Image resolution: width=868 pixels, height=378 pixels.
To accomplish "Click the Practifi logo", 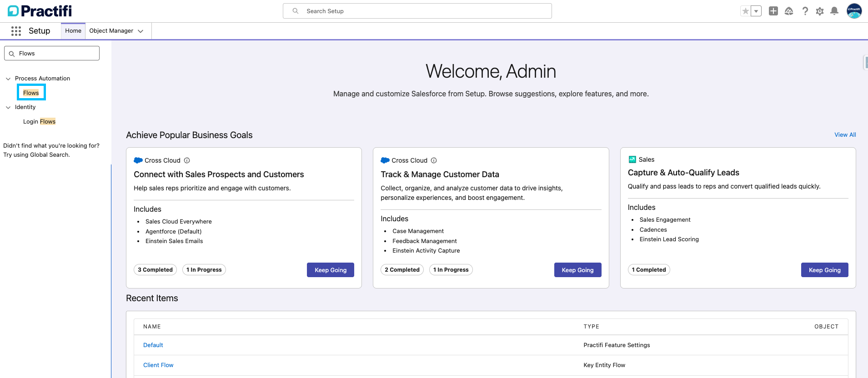I will [40, 11].
